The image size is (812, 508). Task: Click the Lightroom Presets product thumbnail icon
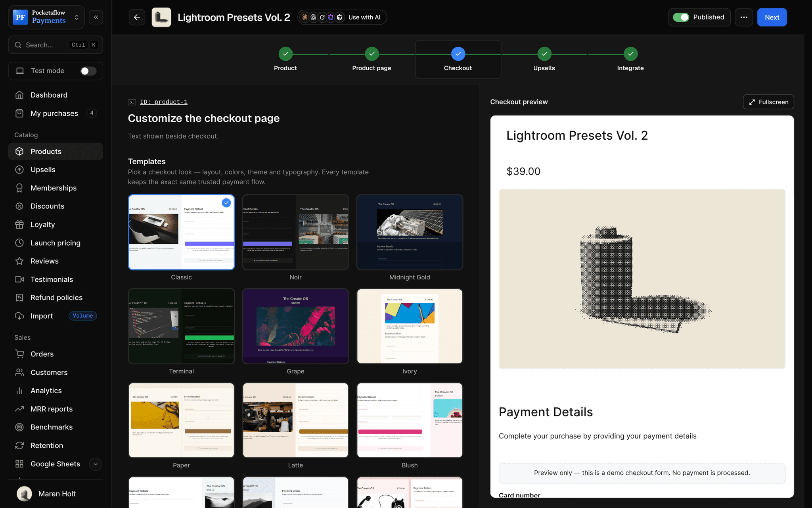pyautogui.click(x=161, y=17)
